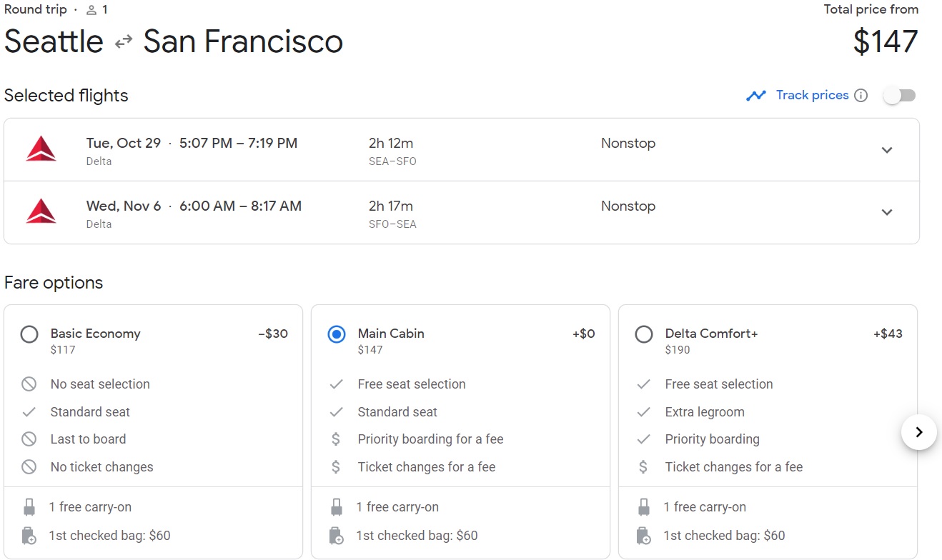Click the passenger count person icon
This screenshot has height=560, width=942.
(91, 10)
